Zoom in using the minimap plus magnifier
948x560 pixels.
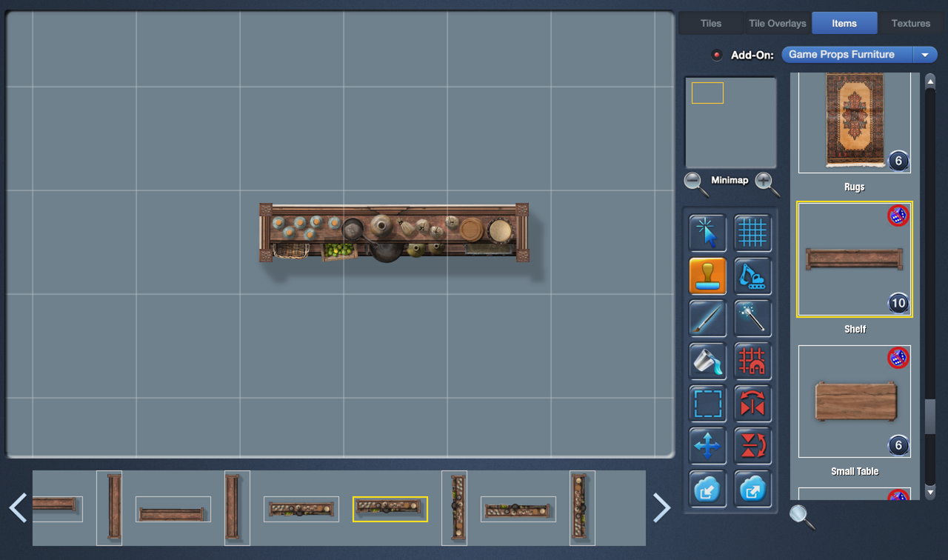[767, 183]
